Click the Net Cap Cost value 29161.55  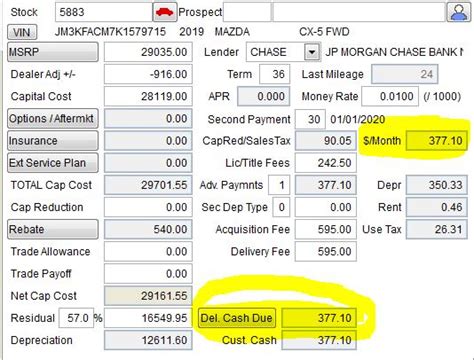coord(148,296)
